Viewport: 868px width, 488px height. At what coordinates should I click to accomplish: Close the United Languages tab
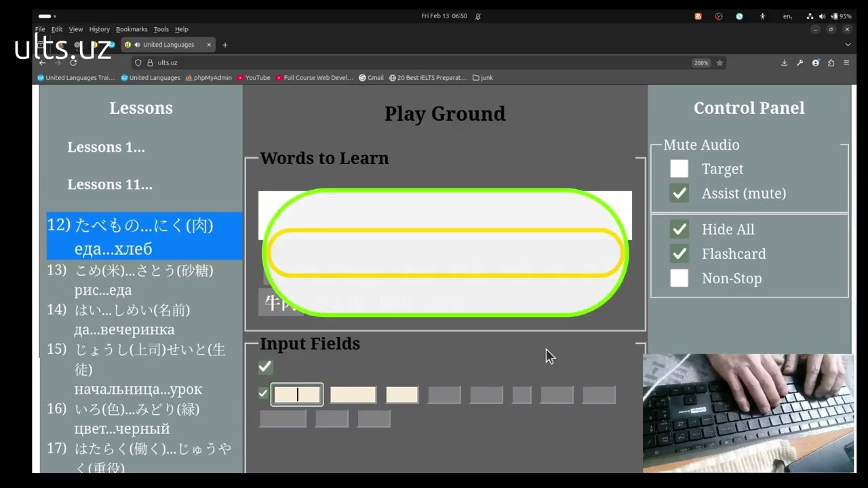pyautogui.click(x=209, y=45)
